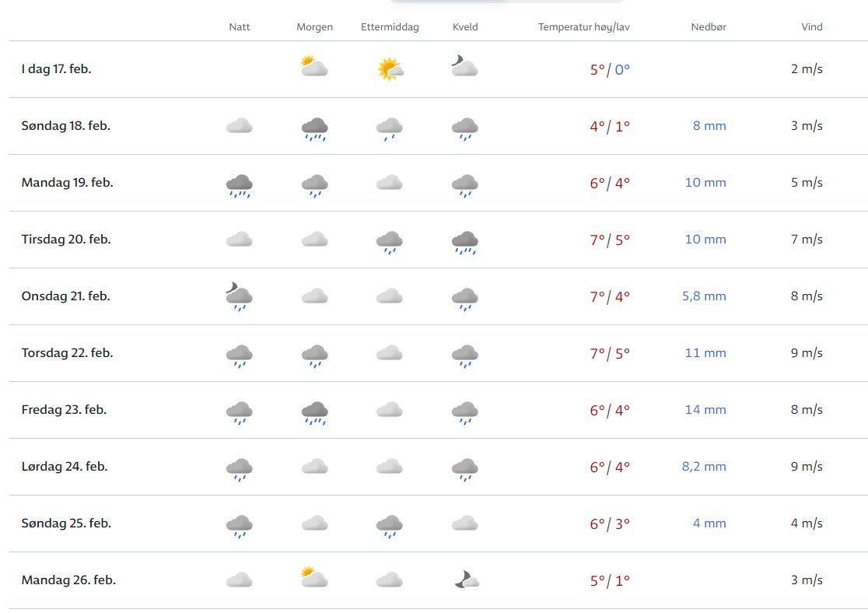Click Tirsdag 20. feb. evening heavy rain icon

click(x=464, y=241)
